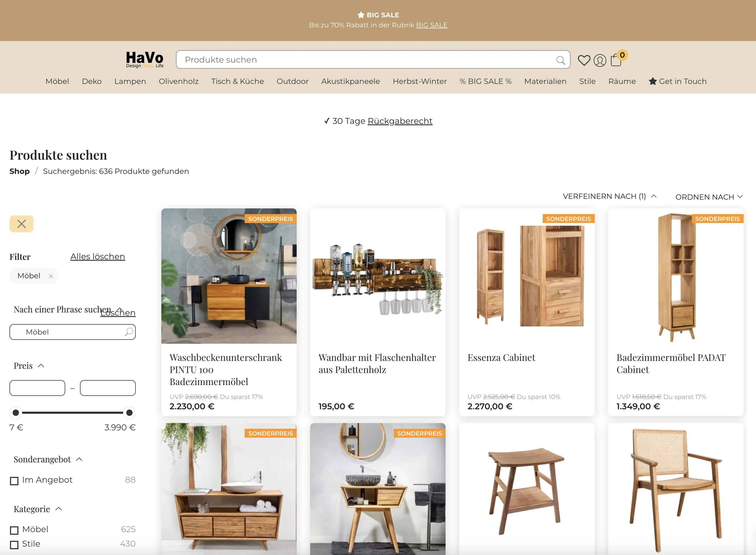
Task: Click the magnifier icon in header search
Action: (x=561, y=60)
